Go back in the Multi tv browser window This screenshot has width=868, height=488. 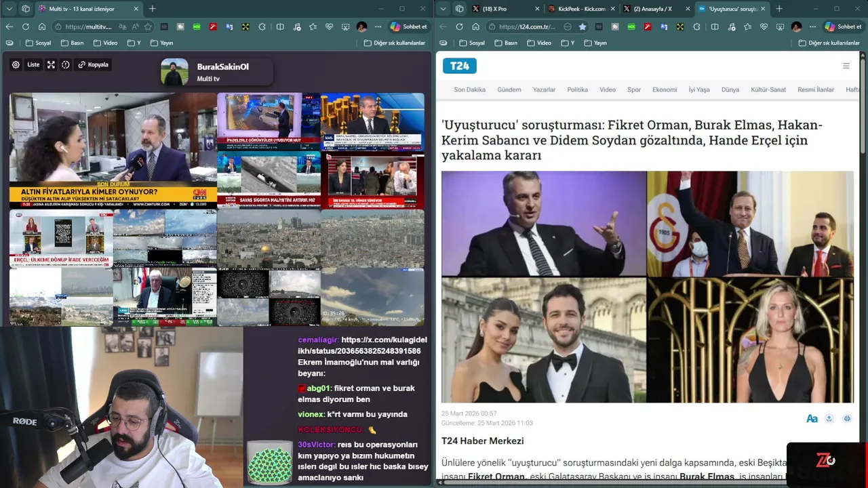[9, 26]
